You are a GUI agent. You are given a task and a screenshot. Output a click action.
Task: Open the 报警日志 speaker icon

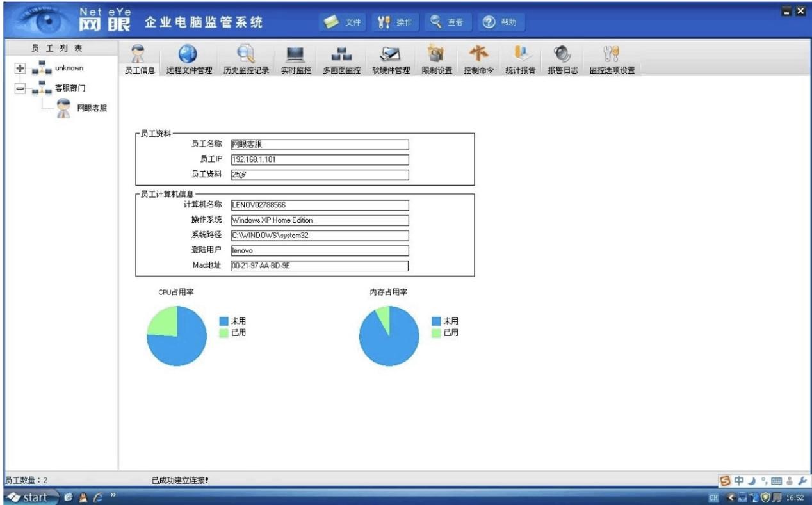coord(562,54)
